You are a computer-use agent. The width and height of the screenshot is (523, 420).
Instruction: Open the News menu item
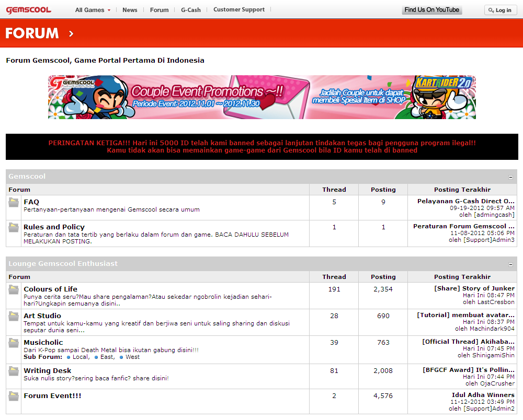point(130,10)
